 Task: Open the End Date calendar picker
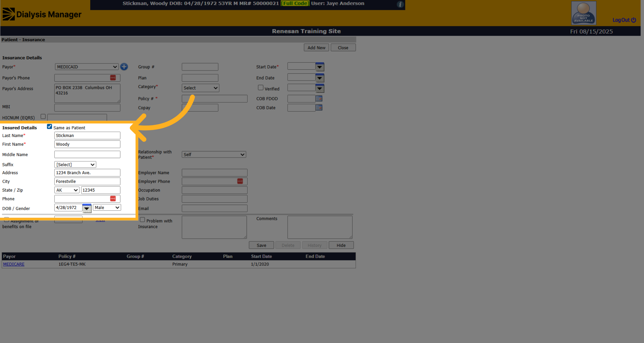[320, 78]
